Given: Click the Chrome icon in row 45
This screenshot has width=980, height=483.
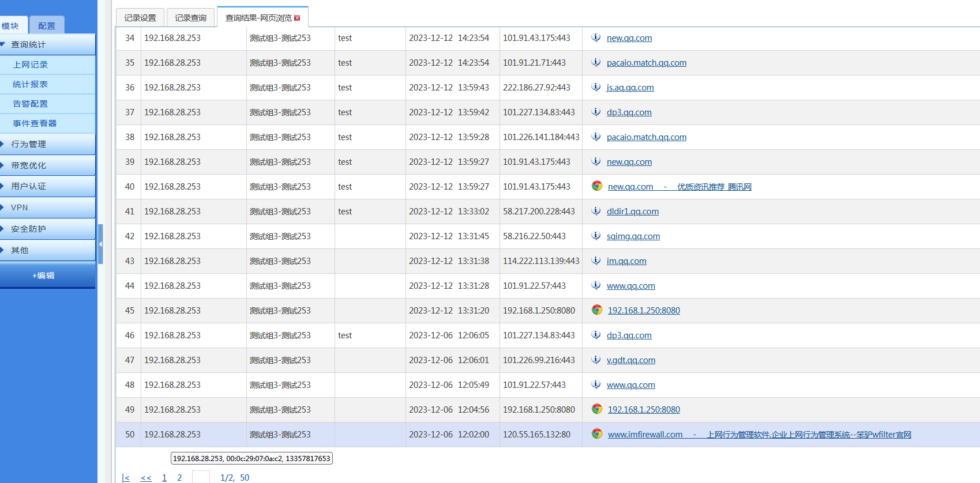Looking at the screenshot, I should point(597,310).
